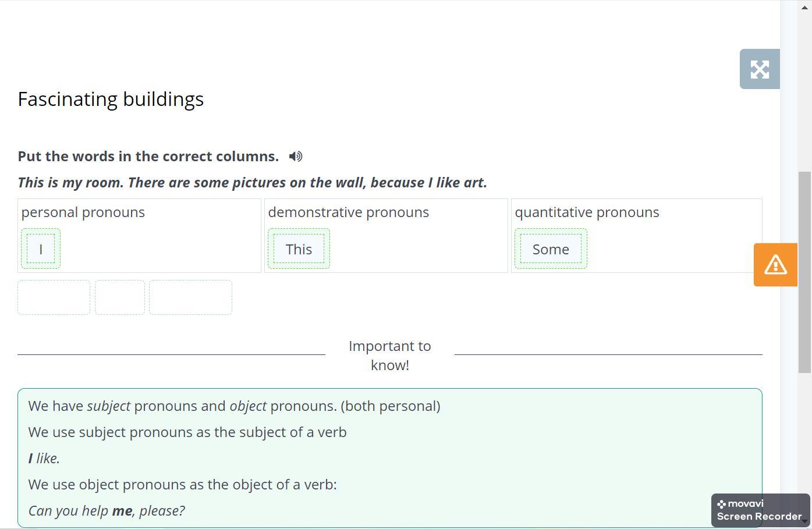
Task: Click the third empty word slot
Action: click(190, 297)
